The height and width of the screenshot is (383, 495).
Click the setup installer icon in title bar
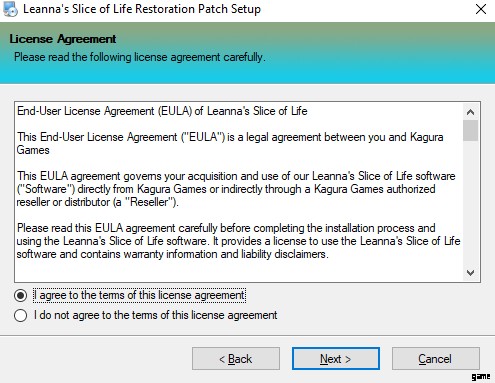(x=10, y=9)
